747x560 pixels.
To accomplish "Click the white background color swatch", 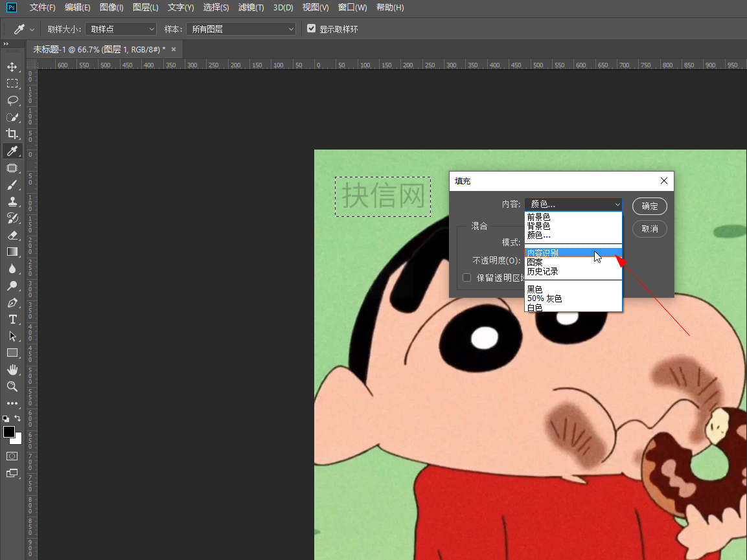I will tap(17, 440).
